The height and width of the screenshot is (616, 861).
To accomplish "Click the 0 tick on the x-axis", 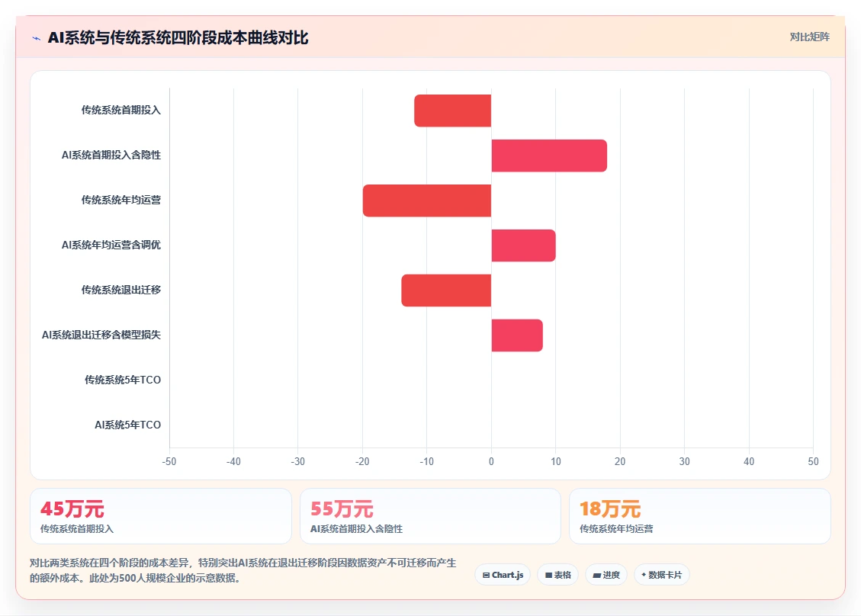I will pyautogui.click(x=491, y=462).
